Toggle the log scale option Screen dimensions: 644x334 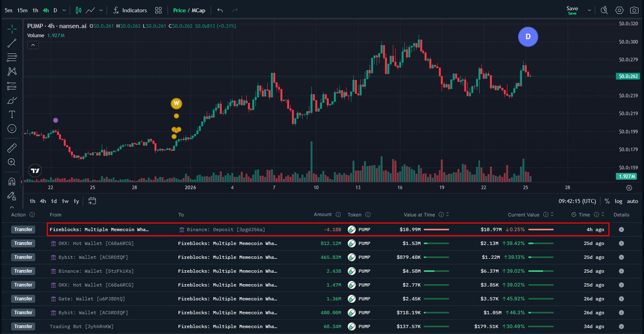(618, 201)
